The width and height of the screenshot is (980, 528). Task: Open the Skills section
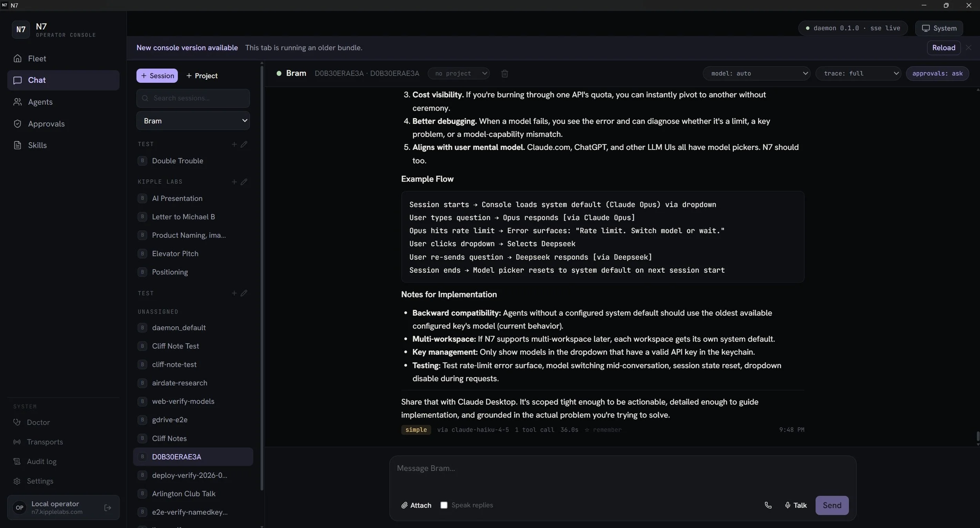tap(63, 145)
